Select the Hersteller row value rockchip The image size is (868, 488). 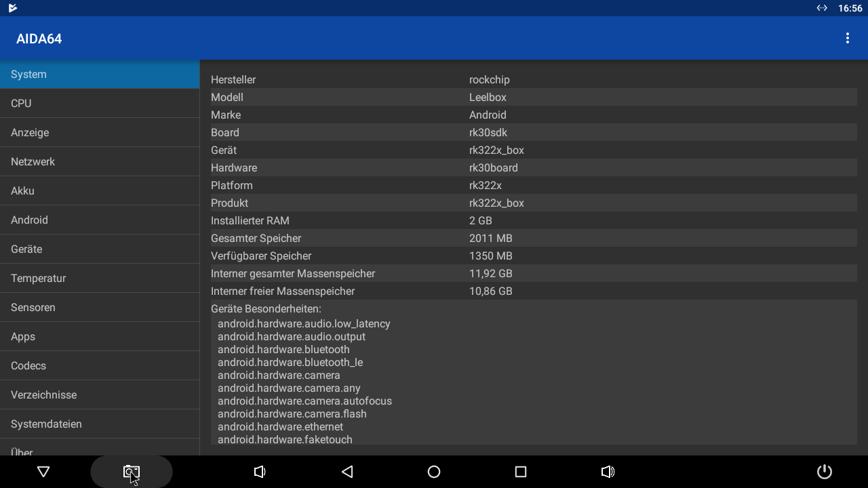(489, 80)
